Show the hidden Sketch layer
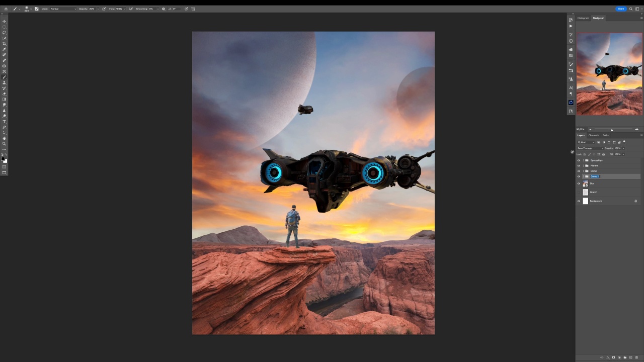The width and height of the screenshot is (644, 362). pos(579,192)
